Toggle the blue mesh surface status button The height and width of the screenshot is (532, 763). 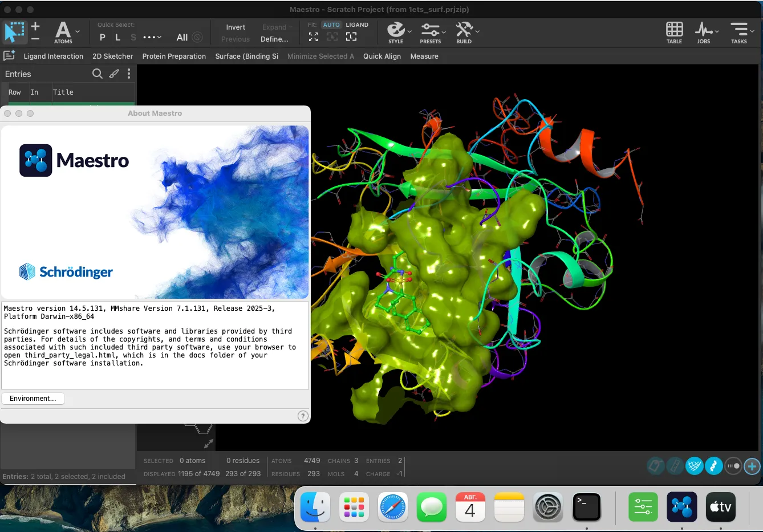click(694, 466)
